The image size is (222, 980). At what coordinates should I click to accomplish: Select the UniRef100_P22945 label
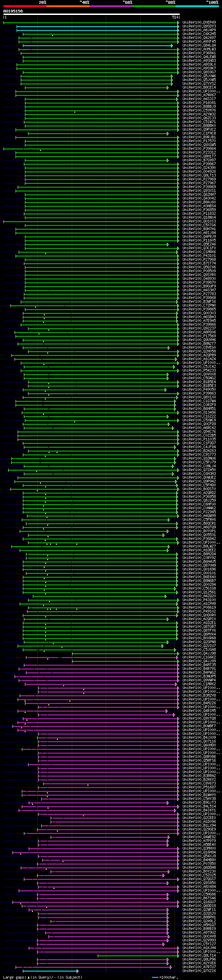coord(199,512)
